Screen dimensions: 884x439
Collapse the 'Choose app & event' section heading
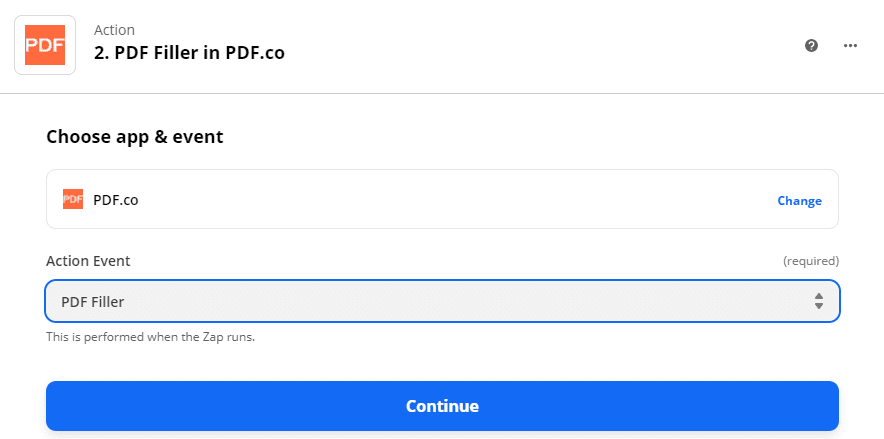coord(135,136)
